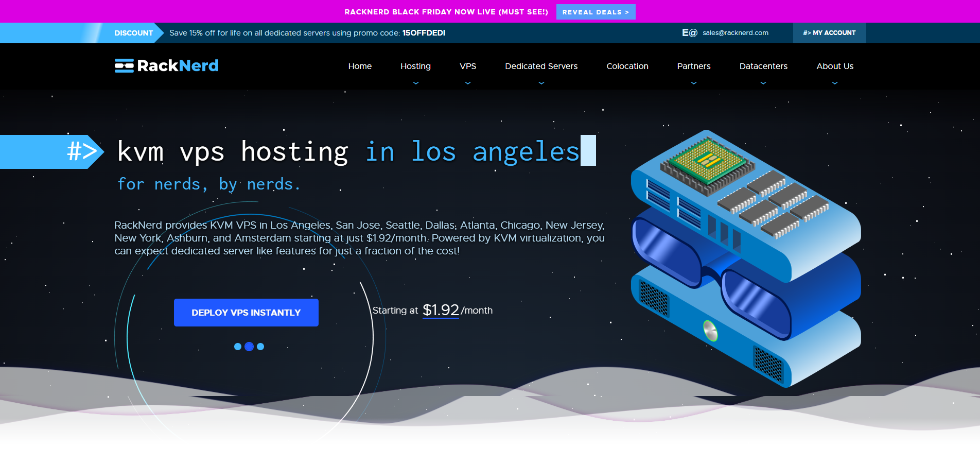Open the Datacenters menu chevron

[763, 83]
